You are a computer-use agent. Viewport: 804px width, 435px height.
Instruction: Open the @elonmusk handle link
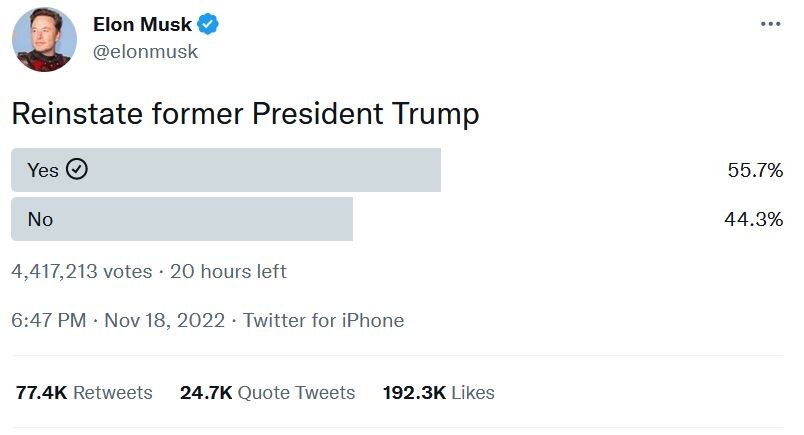click(145, 52)
